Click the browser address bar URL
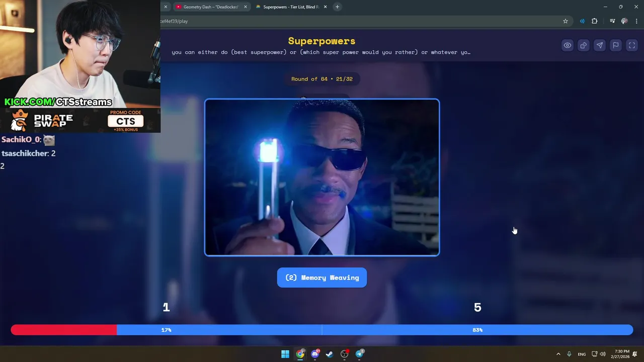The height and width of the screenshot is (362, 644). pos(174,21)
